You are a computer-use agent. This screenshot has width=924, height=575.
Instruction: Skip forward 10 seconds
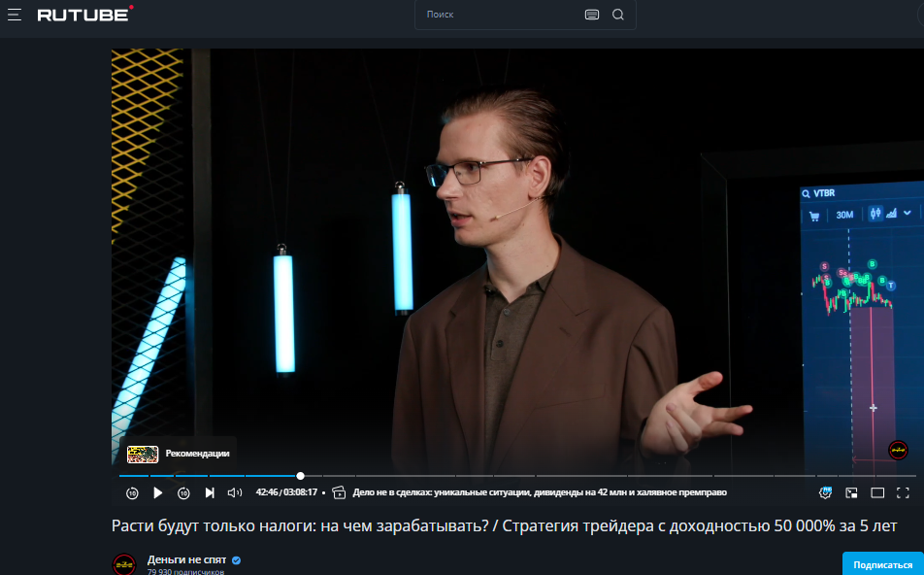(183, 492)
